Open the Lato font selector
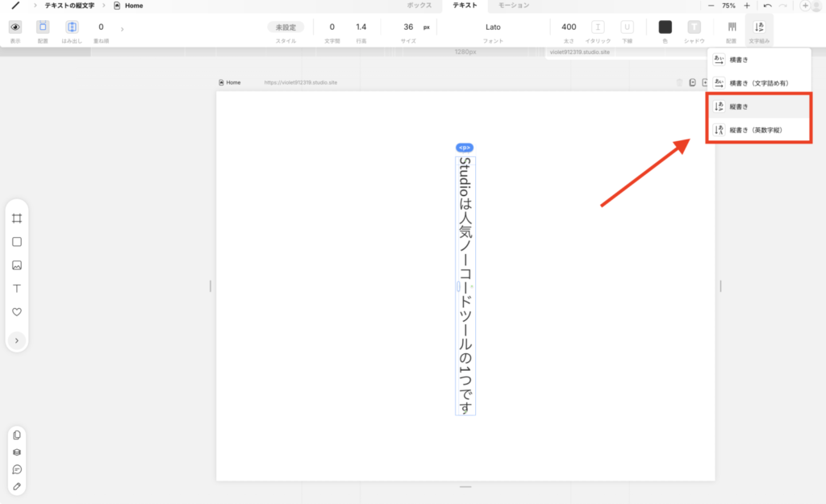 [493, 27]
